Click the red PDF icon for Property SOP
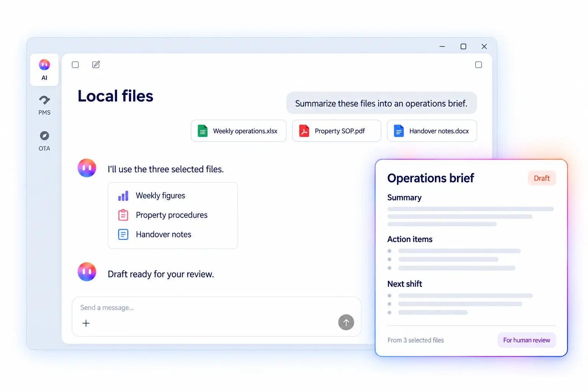This screenshot has height=392, width=588. point(304,131)
